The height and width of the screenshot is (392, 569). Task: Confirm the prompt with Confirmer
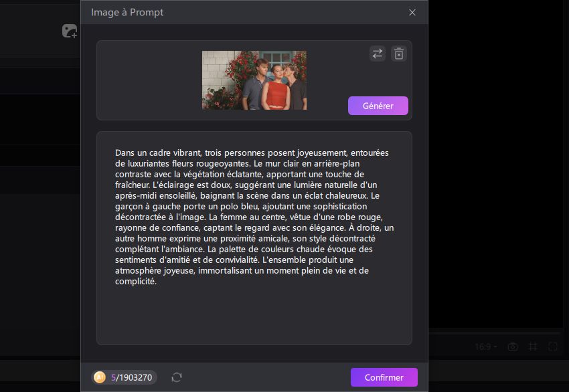(384, 377)
